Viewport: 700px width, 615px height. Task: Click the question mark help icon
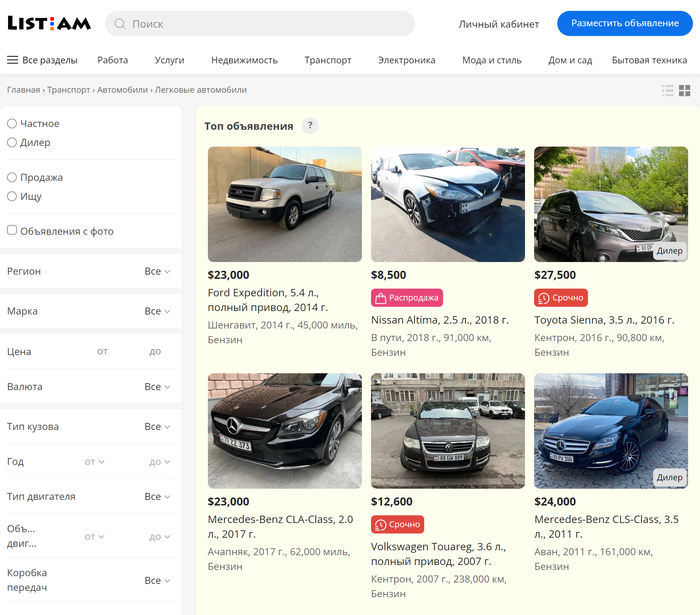point(310,126)
